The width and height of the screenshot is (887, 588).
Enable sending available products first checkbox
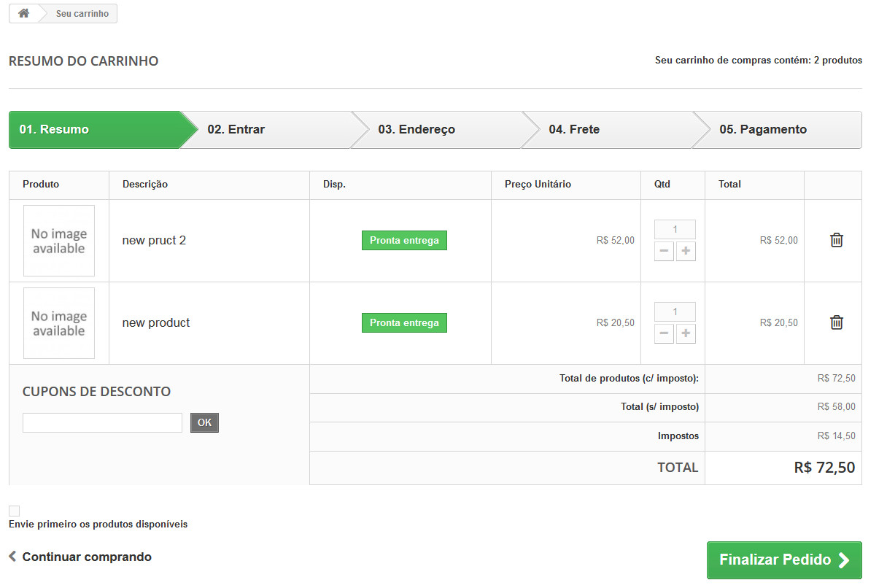coord(14,511)
